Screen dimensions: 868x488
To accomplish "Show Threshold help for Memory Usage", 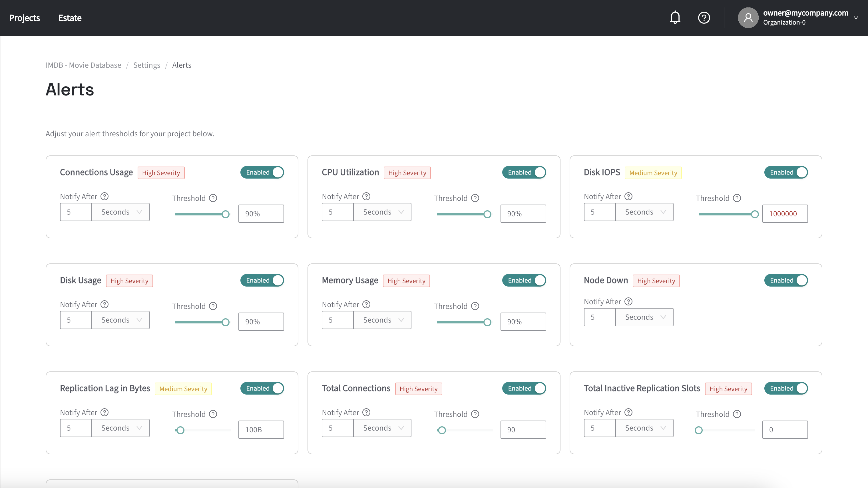I will pyautogui.click(x=475, y=306).
